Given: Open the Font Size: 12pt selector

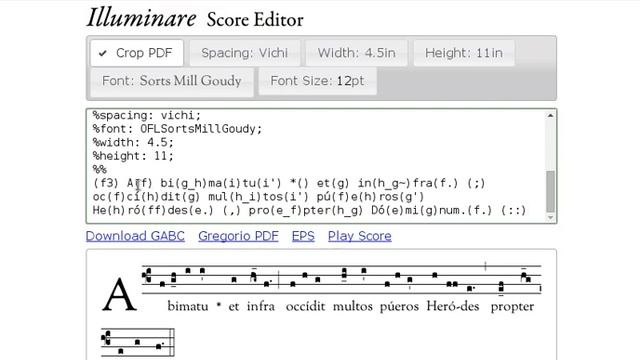Looking at the screenshot, I should [317, 81].
